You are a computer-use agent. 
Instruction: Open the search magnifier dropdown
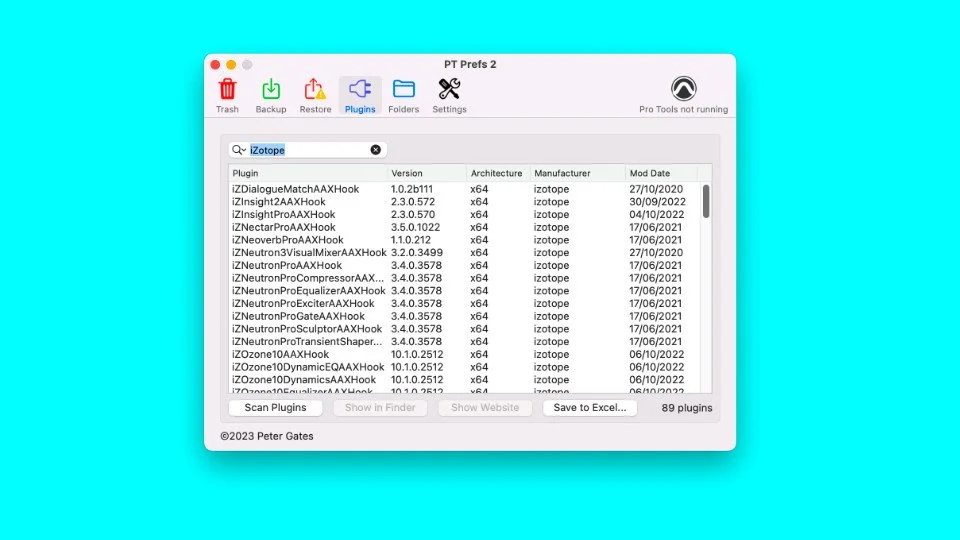click(239, 150)
